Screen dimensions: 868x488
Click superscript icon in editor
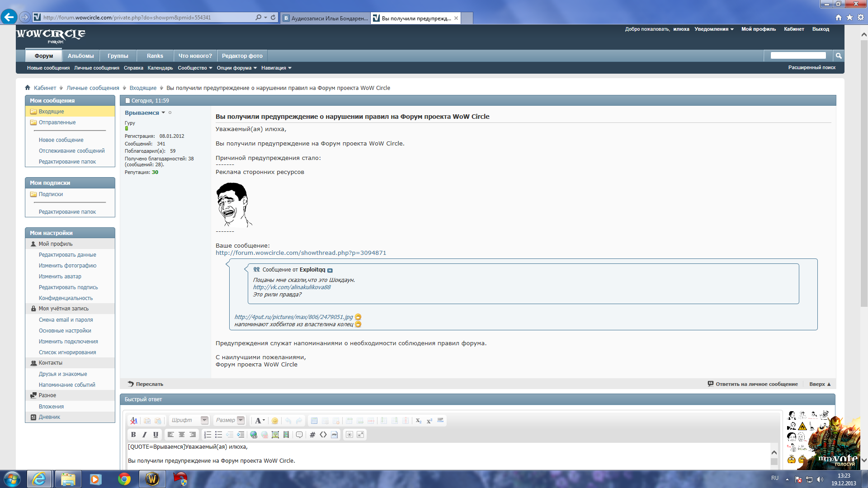tap(429, 421)
